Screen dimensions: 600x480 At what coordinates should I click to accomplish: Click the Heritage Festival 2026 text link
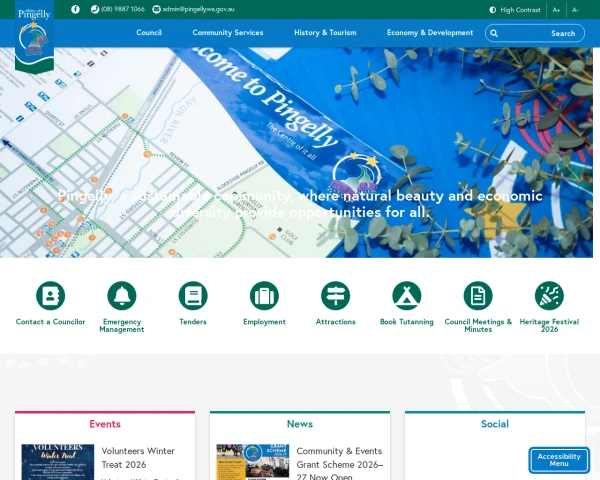click(x=549, y=325)
